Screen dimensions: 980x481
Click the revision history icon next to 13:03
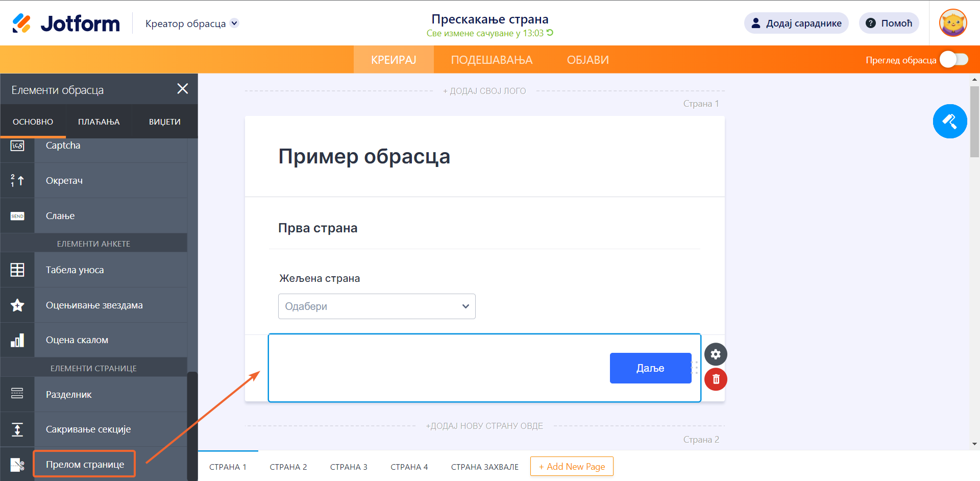click(550, 33)
